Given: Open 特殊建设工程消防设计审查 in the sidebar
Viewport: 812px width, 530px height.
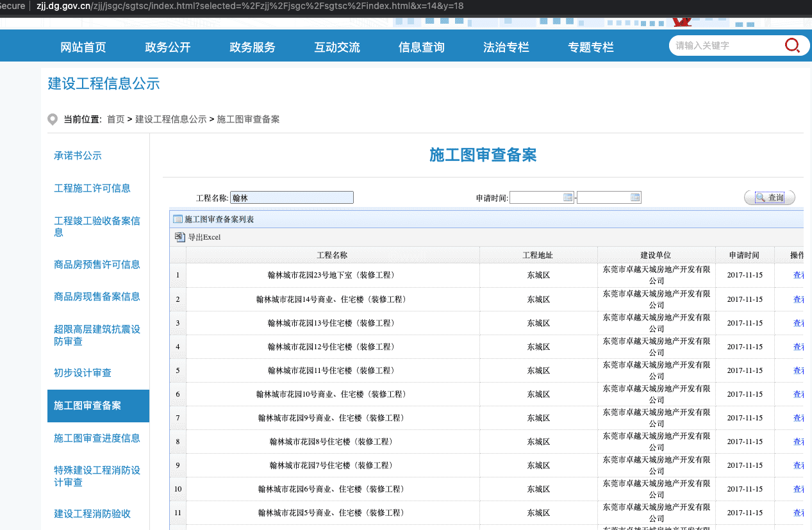Looking at the screenshot, I should click(97, 476).
